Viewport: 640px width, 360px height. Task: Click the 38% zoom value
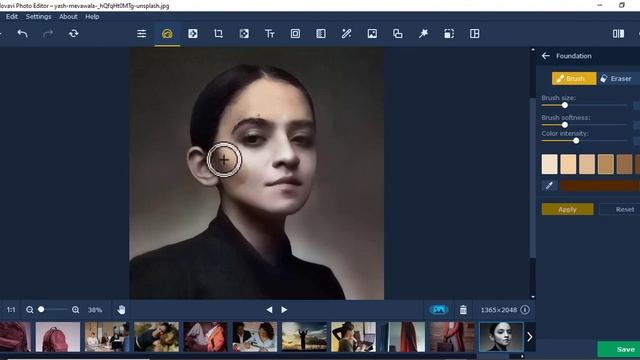click(95, 310)
